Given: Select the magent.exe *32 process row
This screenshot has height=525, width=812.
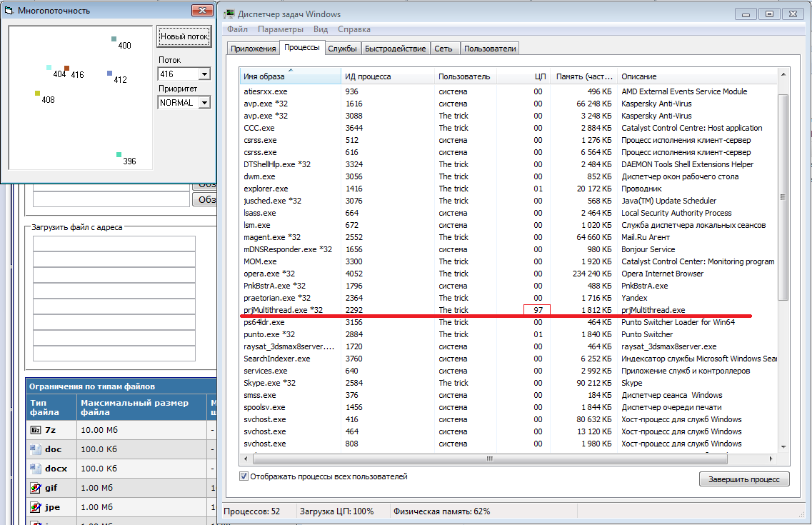Looking at the screenshot, I should [508, 237].
